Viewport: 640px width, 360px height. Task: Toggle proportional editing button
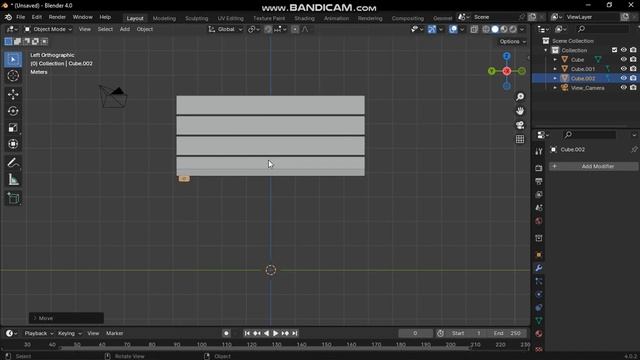click(x=295, y=29)
